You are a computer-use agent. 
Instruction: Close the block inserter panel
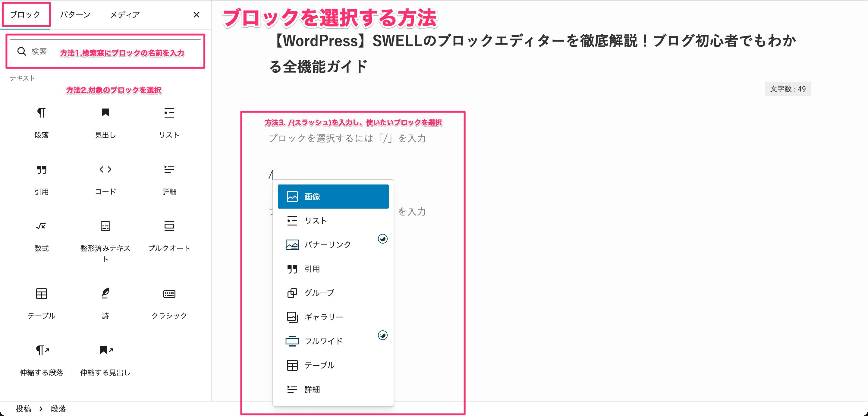[x=197, y=15]
